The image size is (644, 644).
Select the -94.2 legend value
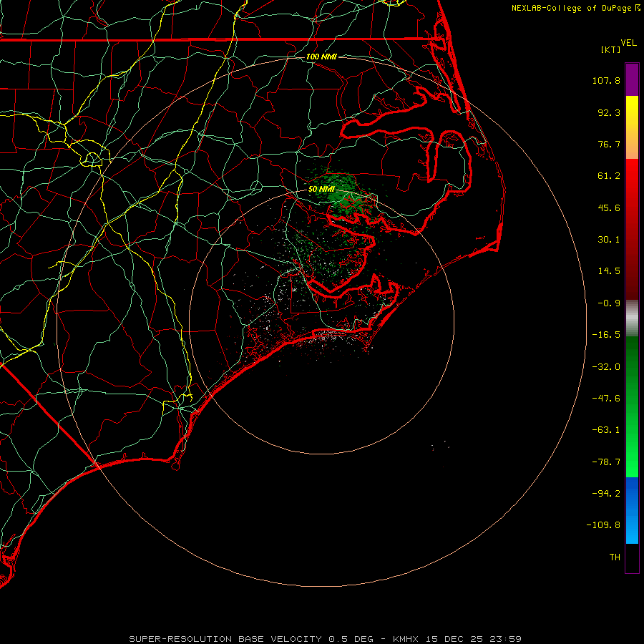coord(606,493)
